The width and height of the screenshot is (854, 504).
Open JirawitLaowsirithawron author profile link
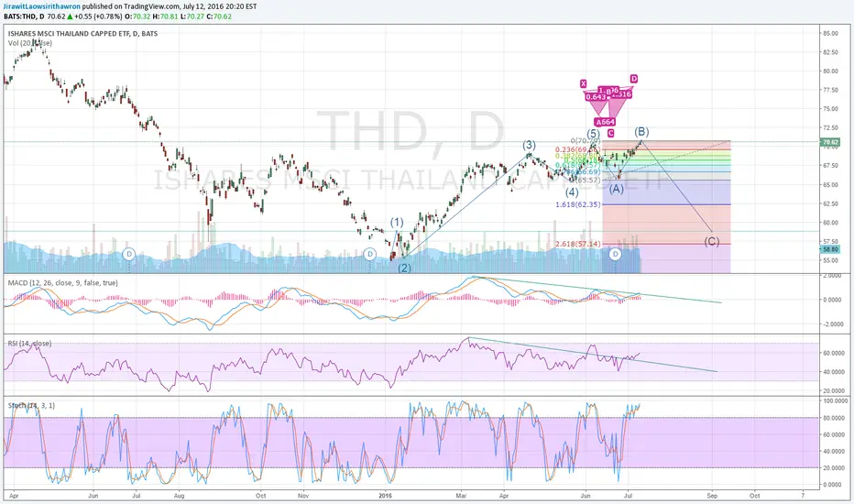pos(42,6)
